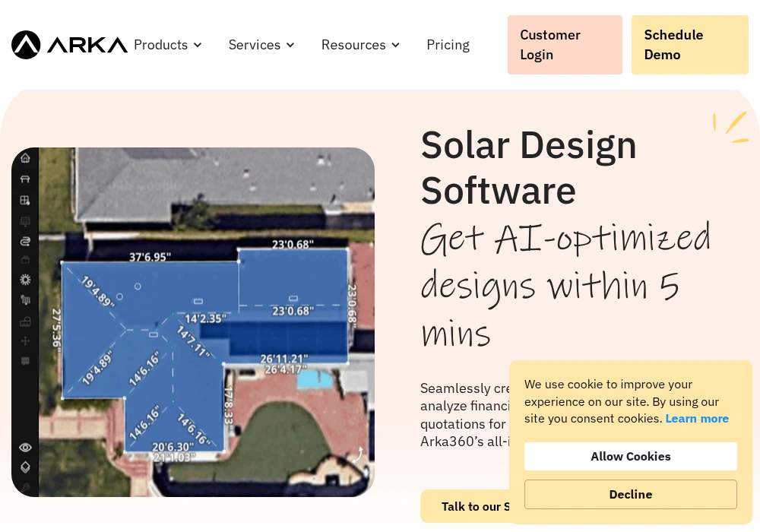
Task: Select the Home tool in the sidebar
Action: point(25,157)
